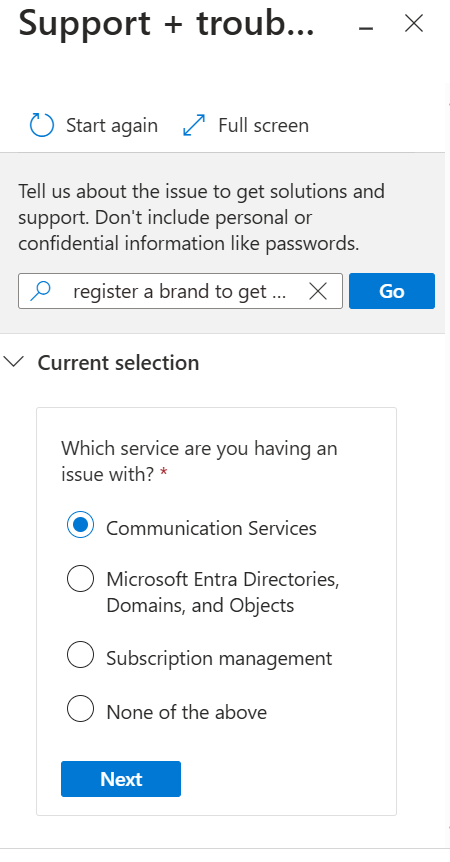This screenshot has height=862, width=450.
Task: Pick the None of the above option
Action: point(80,709)
